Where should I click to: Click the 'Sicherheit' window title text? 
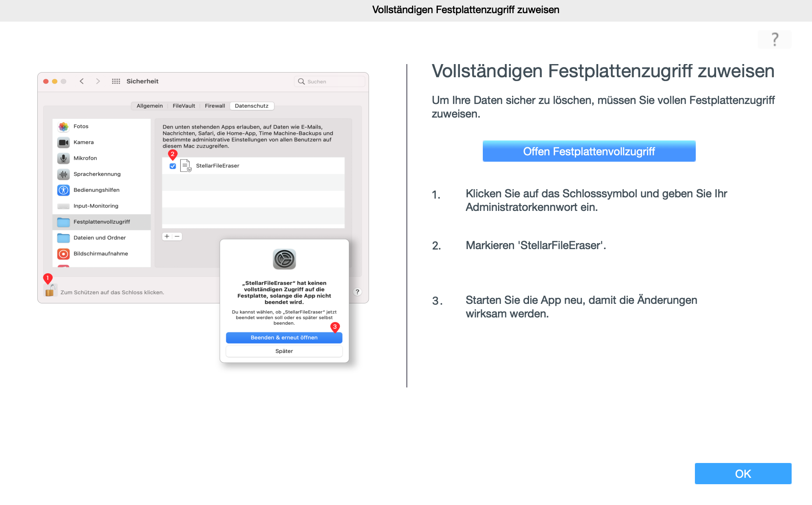142,81
